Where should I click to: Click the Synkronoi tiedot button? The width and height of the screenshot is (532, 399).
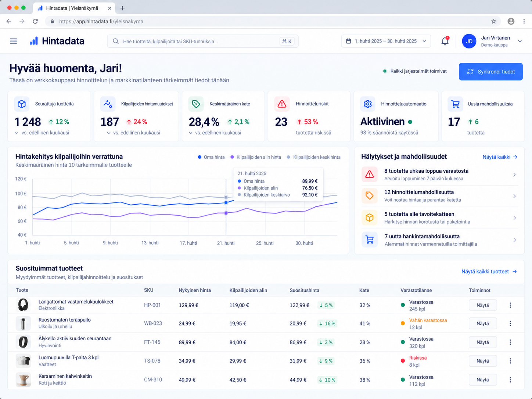491,72
